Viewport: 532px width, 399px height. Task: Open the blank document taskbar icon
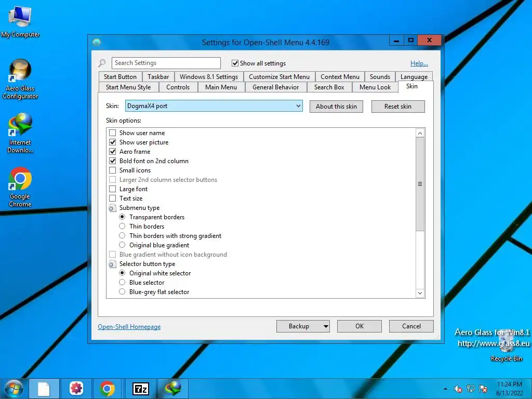point(44,389)
